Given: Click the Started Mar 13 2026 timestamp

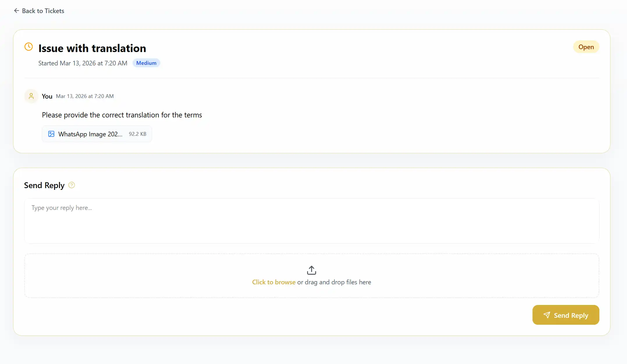Looking at the screenshot, I should pyautogui.click(x=83, y=63).
